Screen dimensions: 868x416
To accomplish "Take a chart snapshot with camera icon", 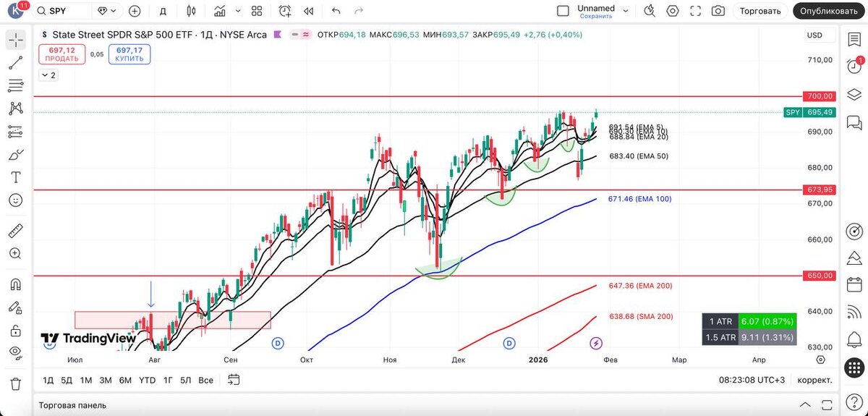I will tap(718, 11).
